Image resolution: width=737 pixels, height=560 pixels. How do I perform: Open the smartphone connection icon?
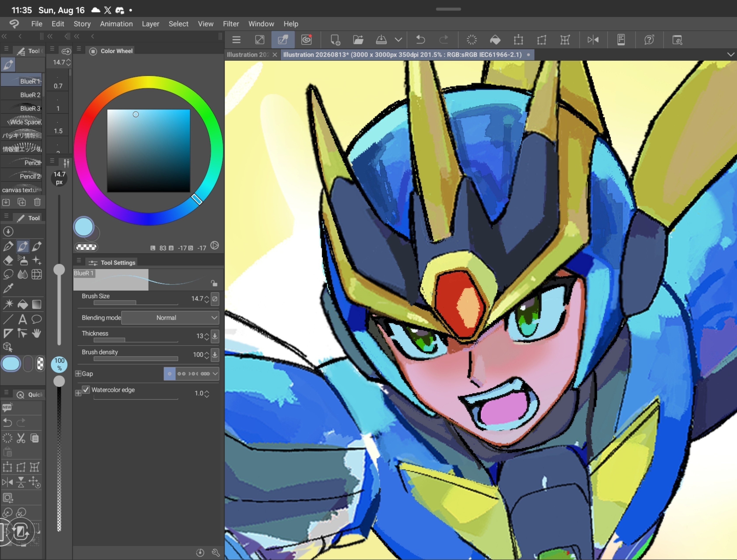[x=621, y=40]
